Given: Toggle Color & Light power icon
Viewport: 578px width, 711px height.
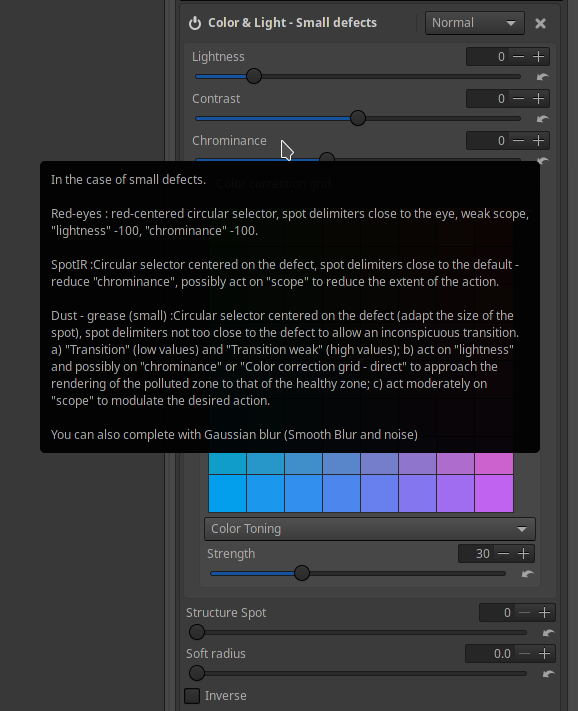Looking at the screenshot, I should point(195,23).
